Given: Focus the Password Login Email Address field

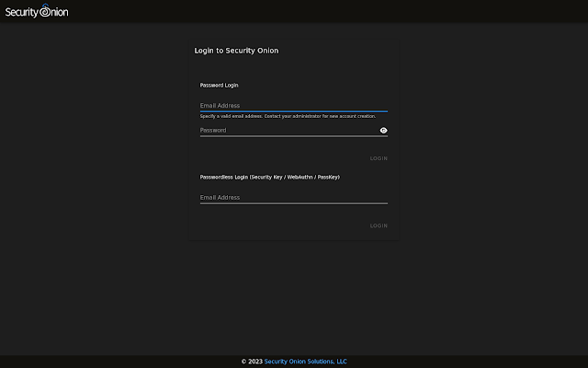Looking at the screenshot, I should pyautogui.click(x=294, y=106).
